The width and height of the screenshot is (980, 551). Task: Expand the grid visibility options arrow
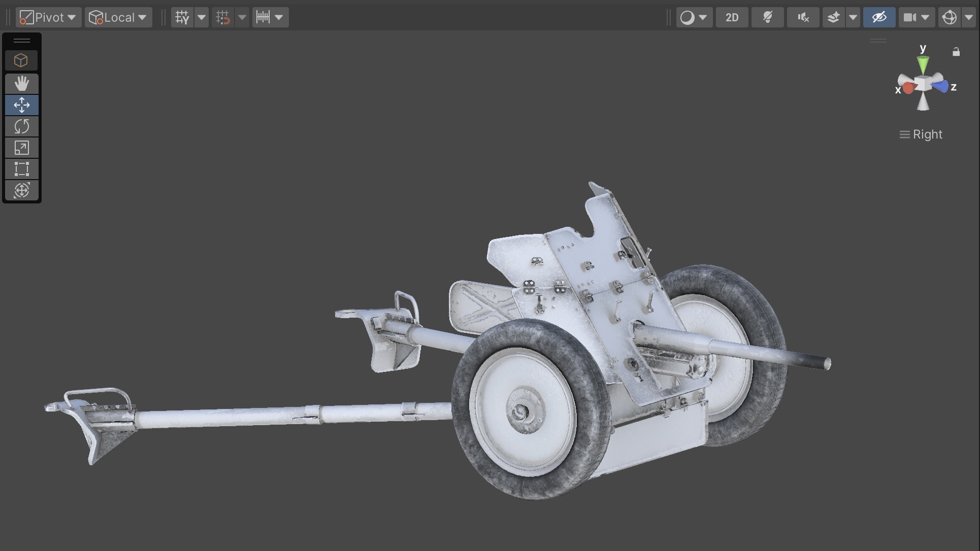(202, 17)
